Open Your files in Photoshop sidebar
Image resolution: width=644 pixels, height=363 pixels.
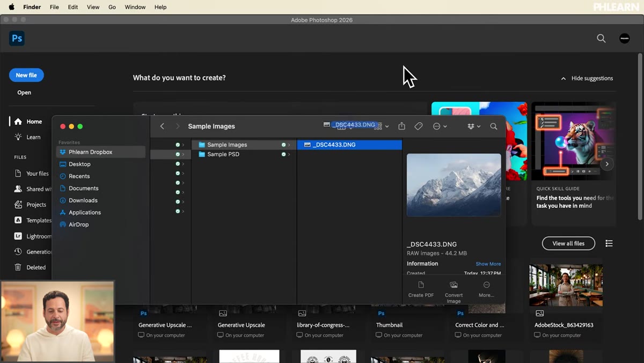click(32, 173)
